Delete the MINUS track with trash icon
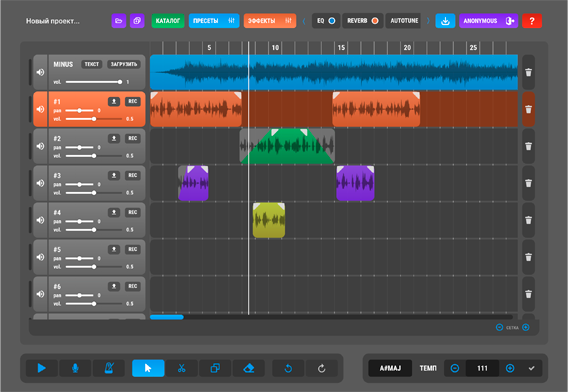This screenshot has width=568, height=392. pyautogui.click(x=529, y=72)
